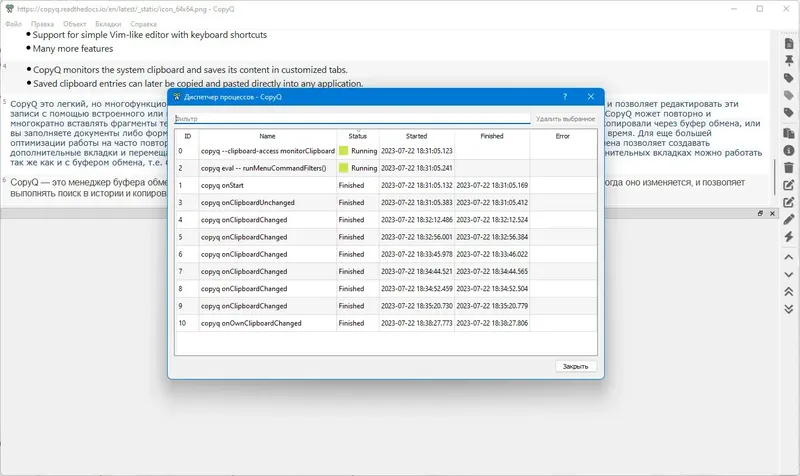Close the docked panel with its small X
The height and width of the screenshot is (476, 800).
(772, 213)
